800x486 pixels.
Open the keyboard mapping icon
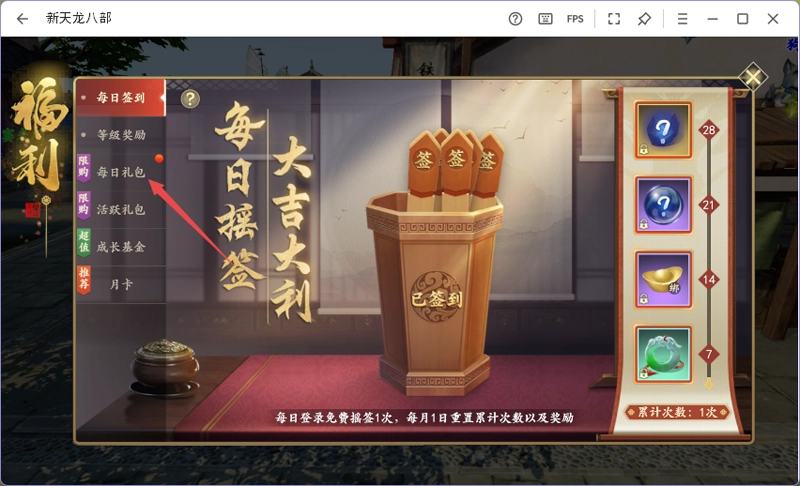[545, 19]
